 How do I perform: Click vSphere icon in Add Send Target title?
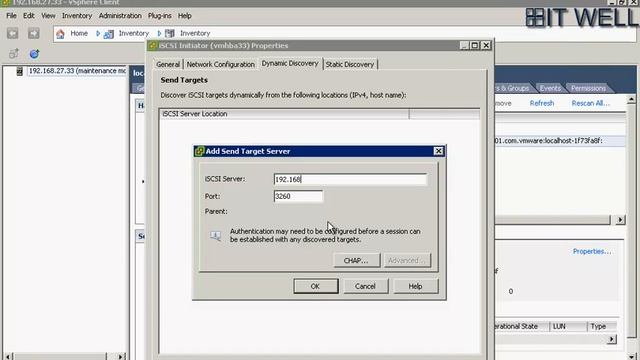199,151
